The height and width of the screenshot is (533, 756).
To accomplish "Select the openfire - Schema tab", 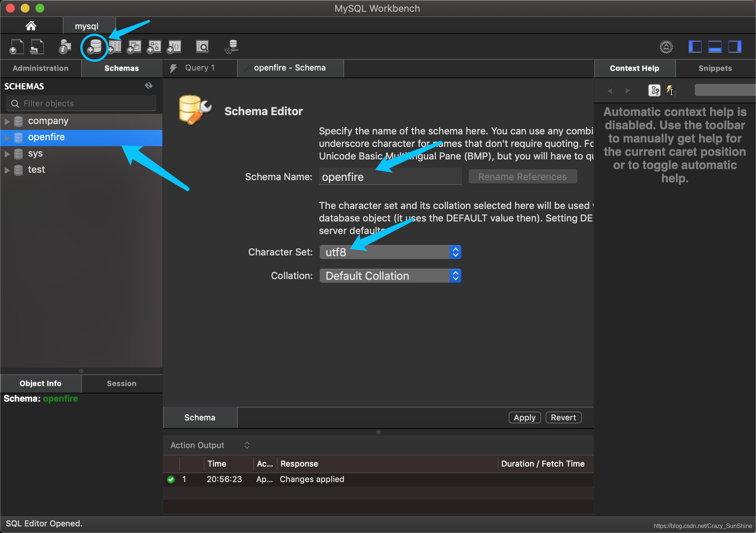I will point(290,68).
